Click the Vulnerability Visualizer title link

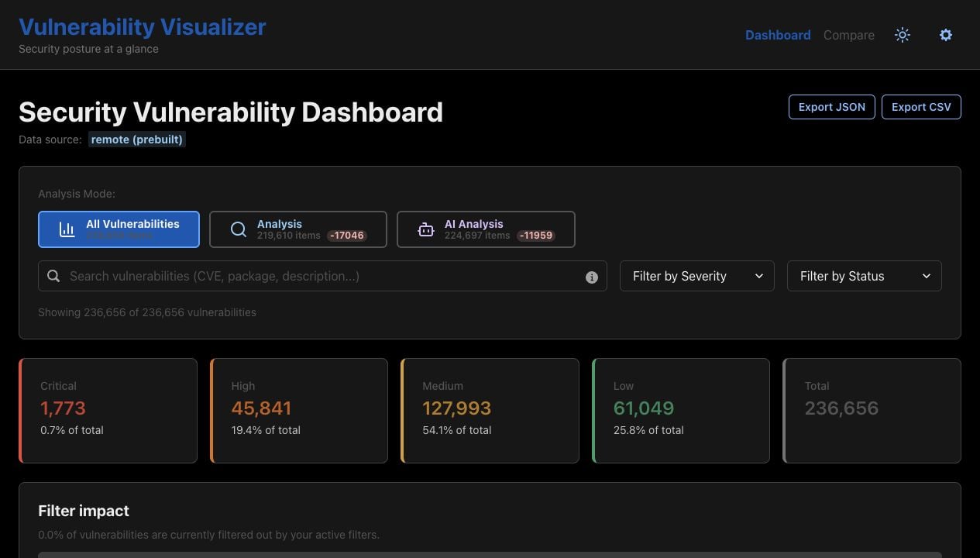click(x=143, y=26)
